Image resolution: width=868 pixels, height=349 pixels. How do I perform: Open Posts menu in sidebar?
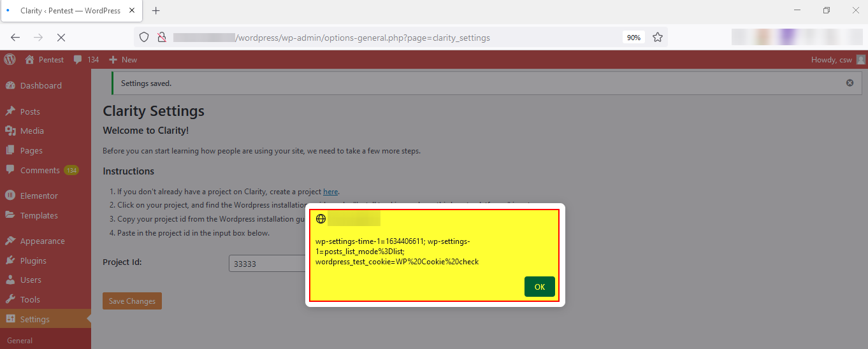(x=30, y=111)
